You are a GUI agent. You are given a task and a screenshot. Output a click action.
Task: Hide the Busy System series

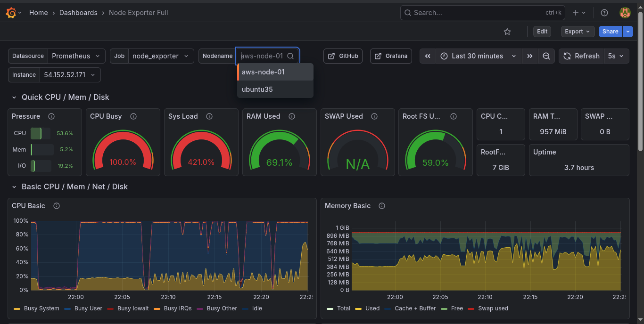click(x=41, y=308)
